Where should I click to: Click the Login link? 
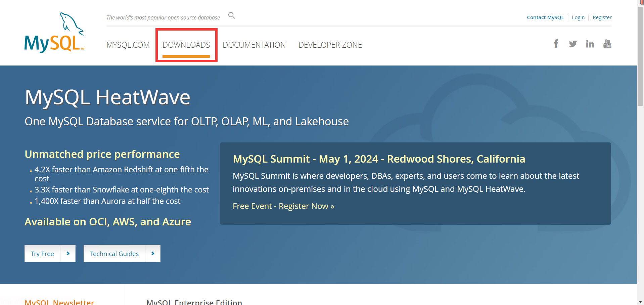pos(578,17)
